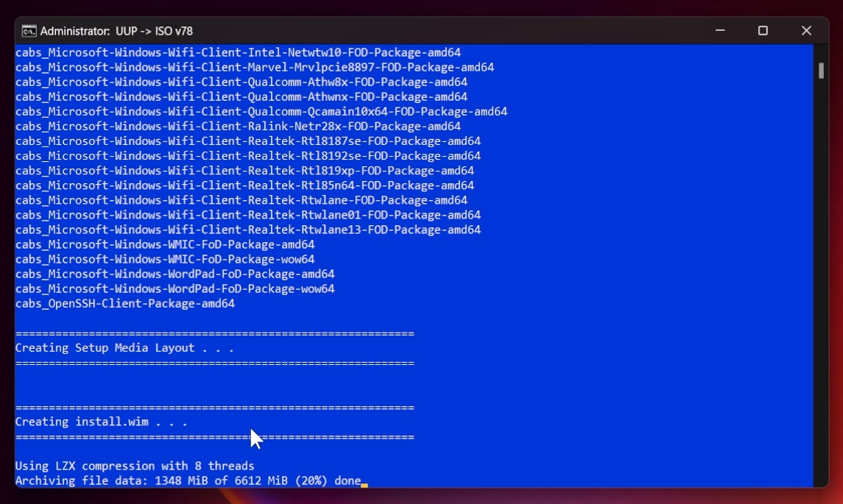
Task: Open the command prompt window menu icon
Action: point(30,30)
